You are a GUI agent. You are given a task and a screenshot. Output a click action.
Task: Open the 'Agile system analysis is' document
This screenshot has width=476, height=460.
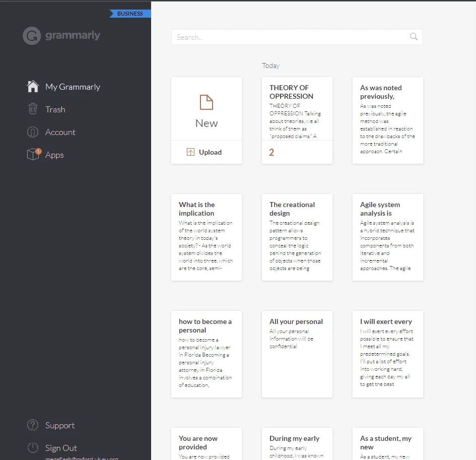(x=388, y=237)
